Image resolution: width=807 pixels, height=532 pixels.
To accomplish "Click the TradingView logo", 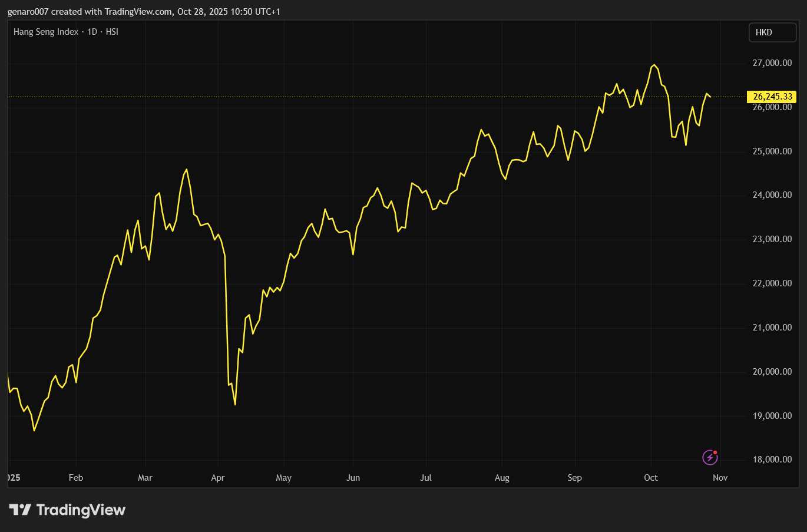I will coord(67,510).
